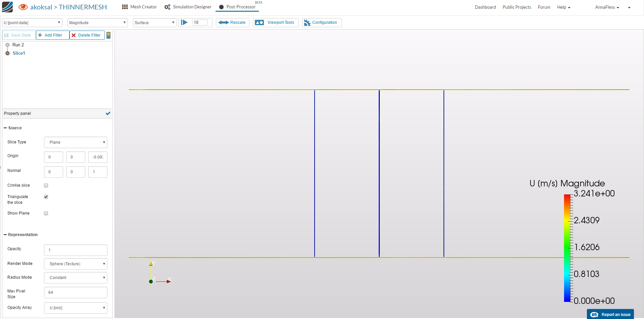Click the Max Pixel Size field
The image size is (644, 319).
[76, 292]
